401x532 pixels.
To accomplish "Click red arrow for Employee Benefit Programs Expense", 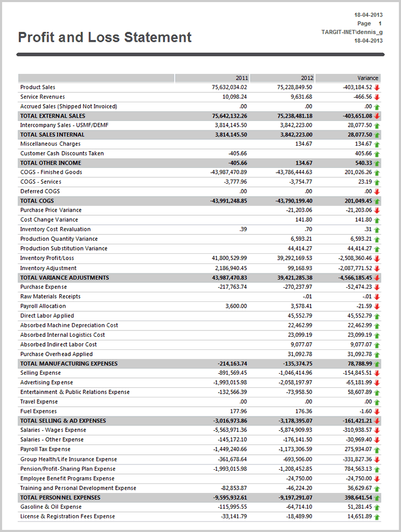I will (x=377, y=479).
